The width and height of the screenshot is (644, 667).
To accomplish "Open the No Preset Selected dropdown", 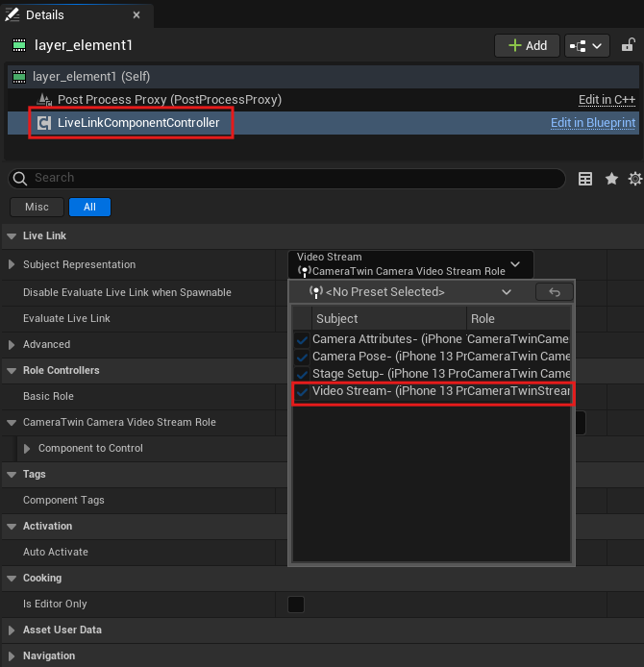I will [x=410, y=292].
